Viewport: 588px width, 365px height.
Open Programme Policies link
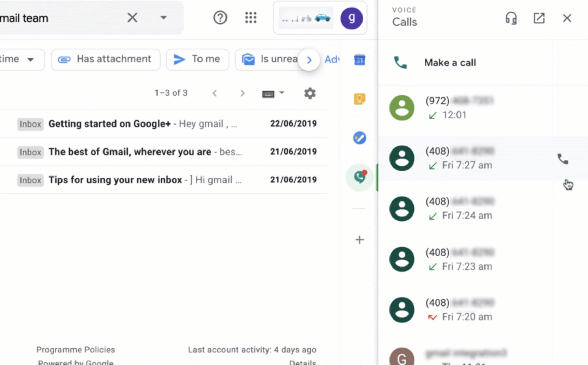pos(76,350)
